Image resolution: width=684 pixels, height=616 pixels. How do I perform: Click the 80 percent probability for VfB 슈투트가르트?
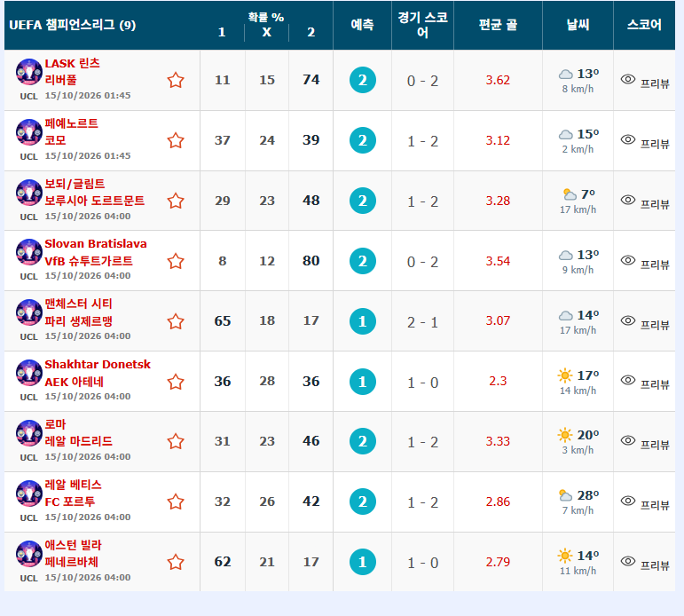(x=311, y=261)
